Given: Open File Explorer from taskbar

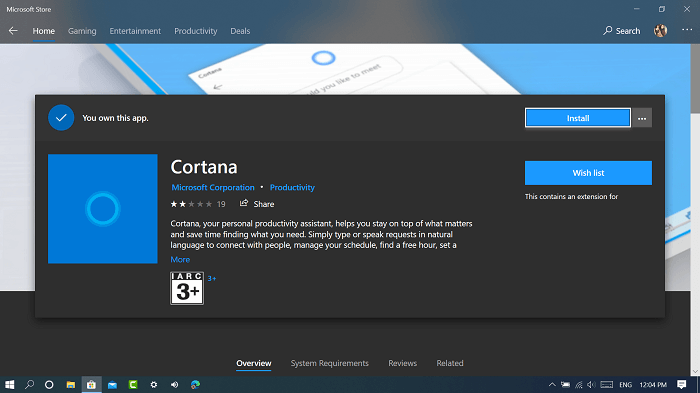Looking at the screenshot, I should tap(71, 385).
